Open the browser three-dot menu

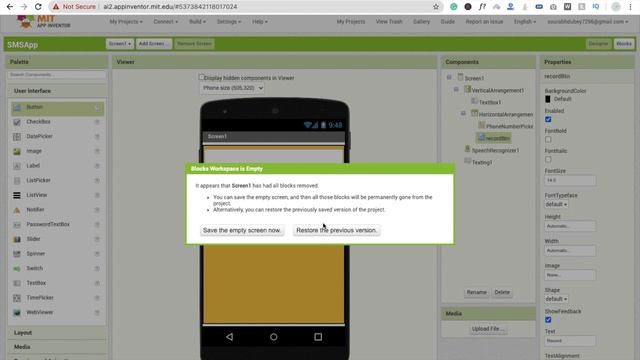[x=630, y=7]
